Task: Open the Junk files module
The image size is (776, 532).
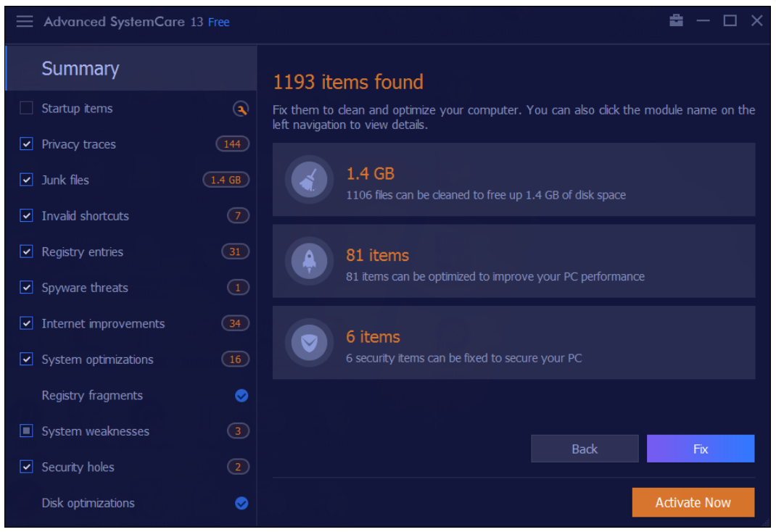Action: click(x=65, y=180)
